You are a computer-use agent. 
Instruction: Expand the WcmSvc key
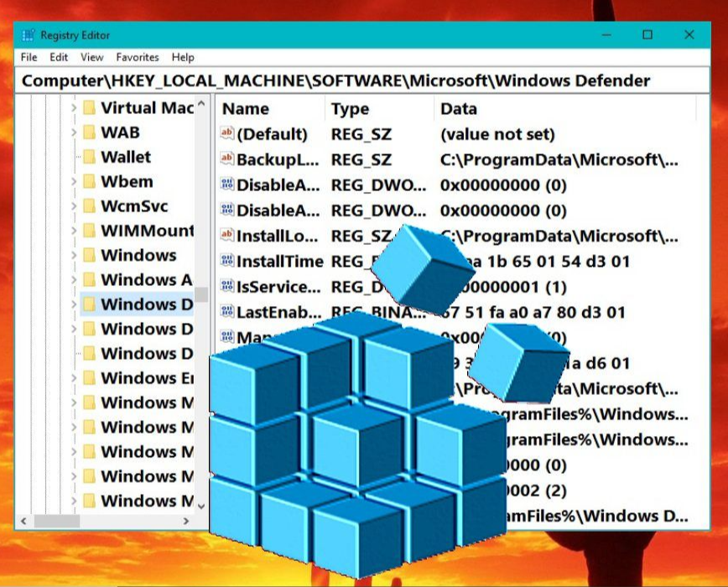tap(74, 206)
